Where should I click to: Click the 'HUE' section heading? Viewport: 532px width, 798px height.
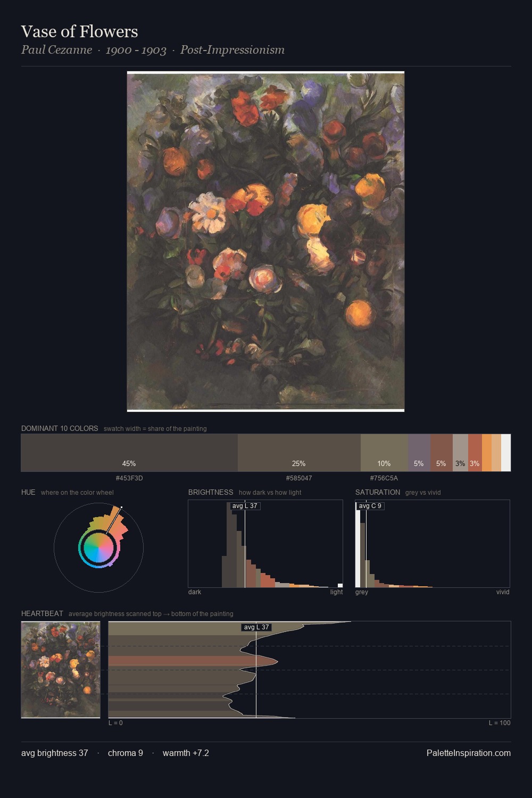tap(28, 492)
